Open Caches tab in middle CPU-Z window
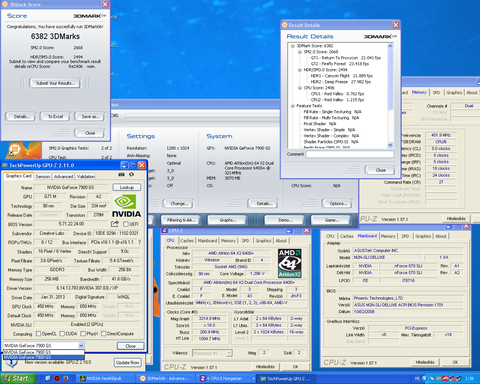This screenshot has height=384, width=480. click(x=187, y=240)
